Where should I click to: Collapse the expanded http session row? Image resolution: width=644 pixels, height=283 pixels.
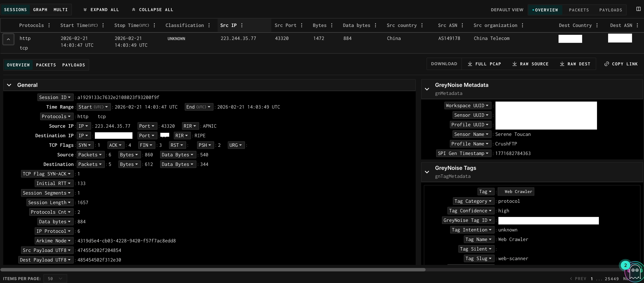pyautogui.click(x=8, y=39)
